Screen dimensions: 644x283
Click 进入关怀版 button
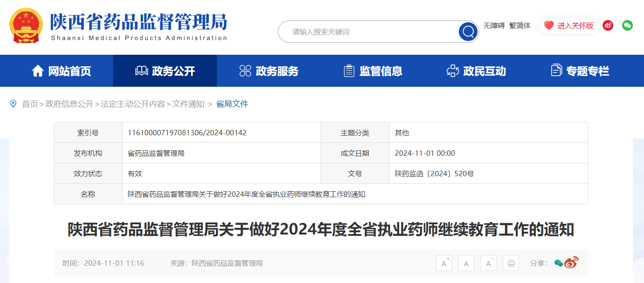click(x=569, y=26)
